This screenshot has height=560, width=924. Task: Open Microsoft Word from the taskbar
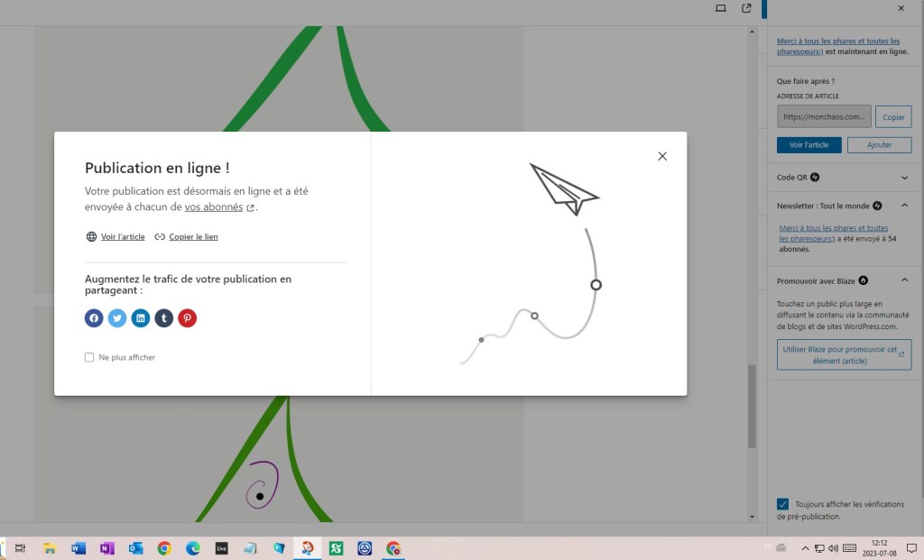pyautogui.click(x=78, y=548)
